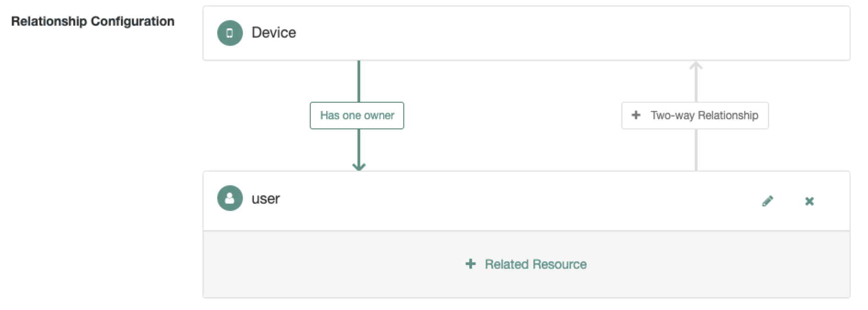The width and height of the screenshot is (868, 310).
Task: Click green connector line below "Has one owner"
Action: (x=359, y=145)
